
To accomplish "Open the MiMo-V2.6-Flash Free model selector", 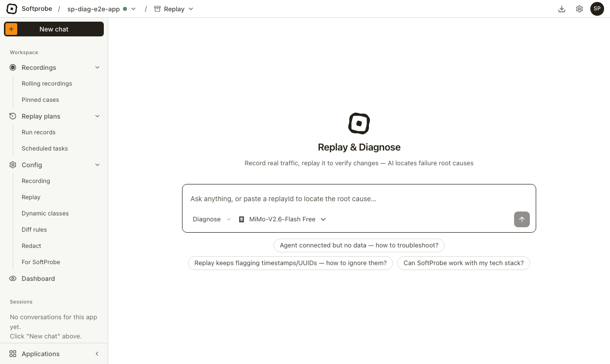I will (282, 219).
